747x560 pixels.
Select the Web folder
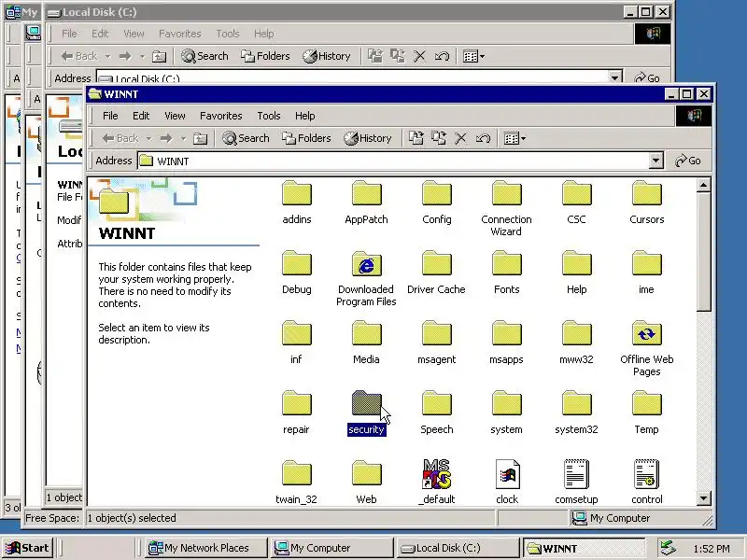point(366,482)
